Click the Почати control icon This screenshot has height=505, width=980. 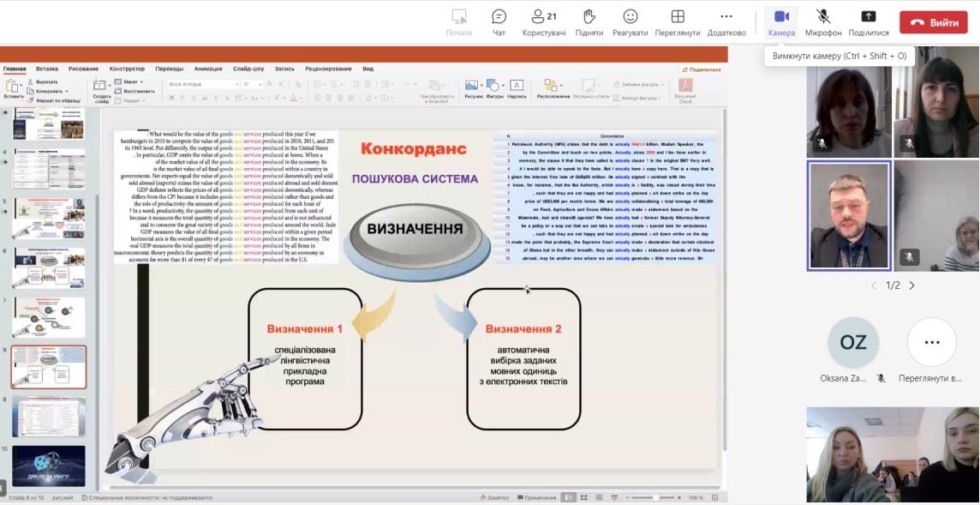tap(459, 17)
